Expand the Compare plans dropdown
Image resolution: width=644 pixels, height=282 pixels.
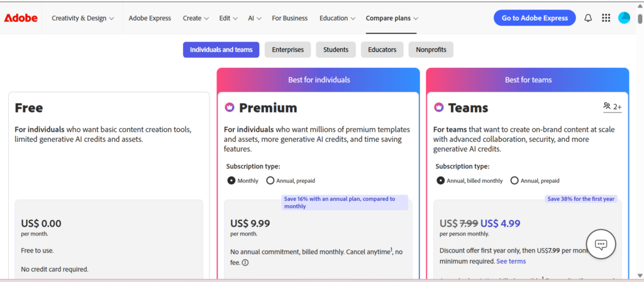(392, 18)
